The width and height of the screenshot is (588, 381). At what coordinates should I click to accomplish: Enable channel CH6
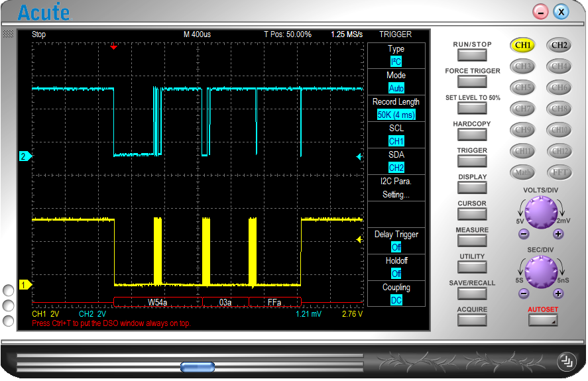click(x=559, y=87)
